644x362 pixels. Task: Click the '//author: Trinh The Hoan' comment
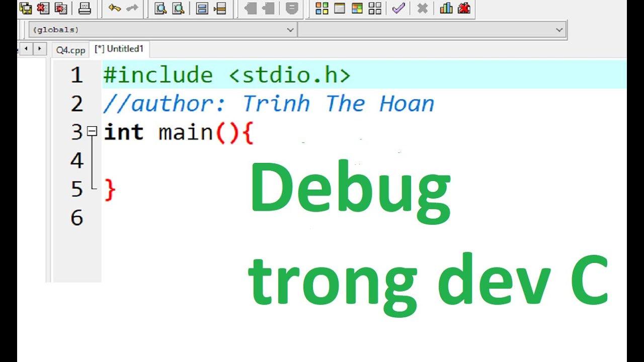click(x=269, y=104)
